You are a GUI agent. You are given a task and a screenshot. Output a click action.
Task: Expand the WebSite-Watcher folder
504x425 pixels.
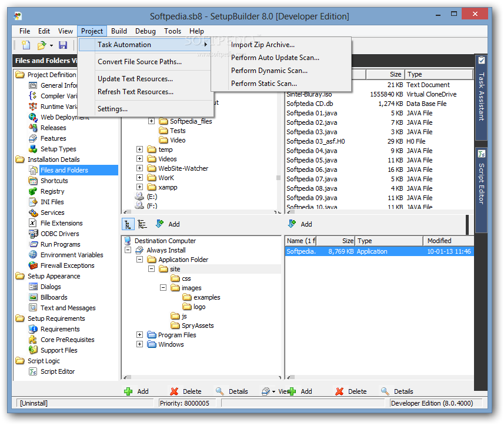coord(139,168)
